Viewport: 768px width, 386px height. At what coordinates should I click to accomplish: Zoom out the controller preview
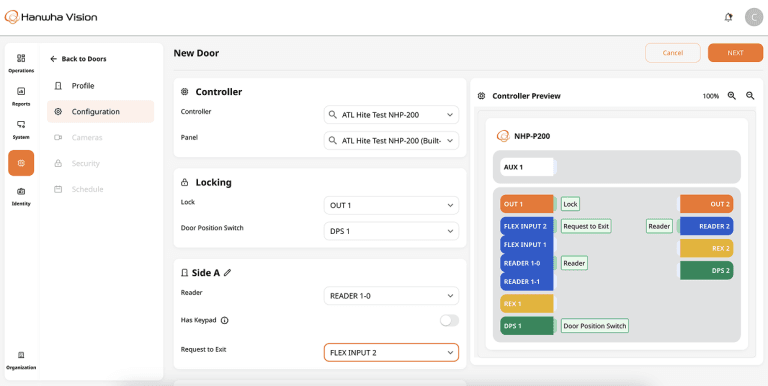tap(750, 96)
